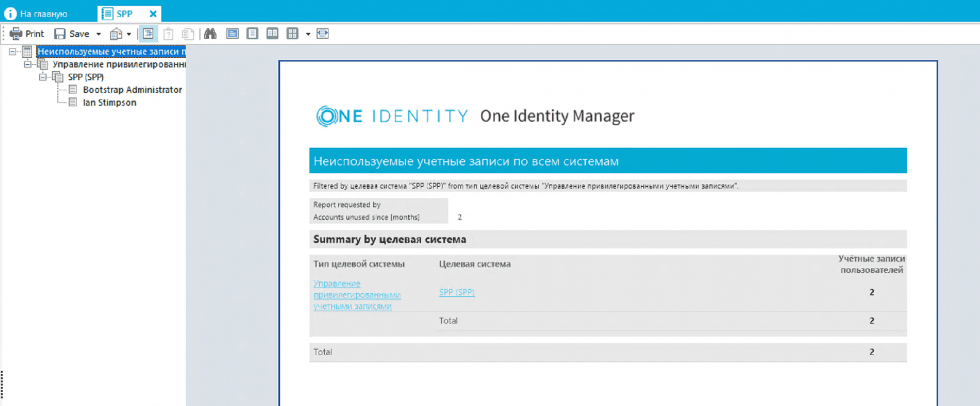The height and width of the screenshot is (406, 980).
Task: Click the One Identity logo in the report
Action: [x=392, y=116]
